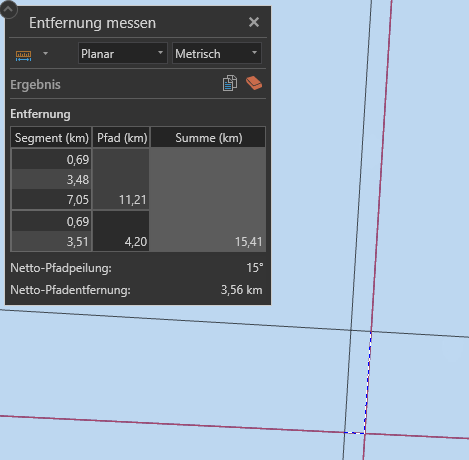Image resolution: width=469 pixels, height=460 pixels.
Task: Clear results with the eraser icon
Action: click(254, 83)
